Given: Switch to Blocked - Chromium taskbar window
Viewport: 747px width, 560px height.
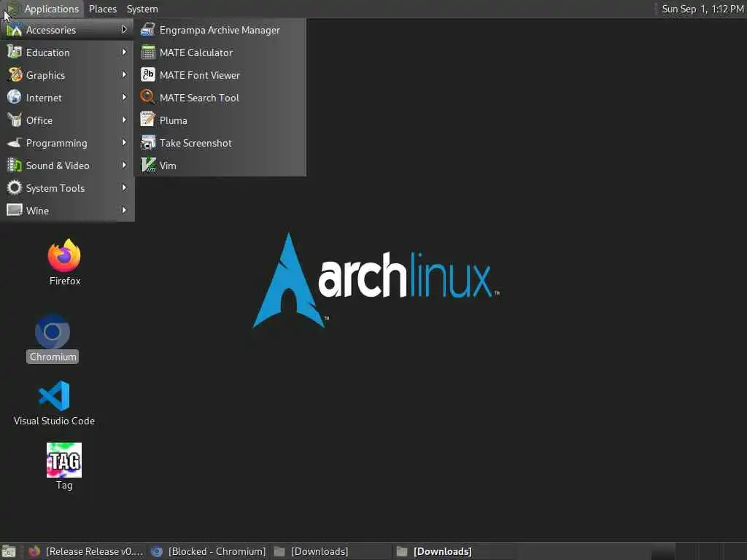Looking at the screenshot, I should pyautogui.click(x=208, y=551).
